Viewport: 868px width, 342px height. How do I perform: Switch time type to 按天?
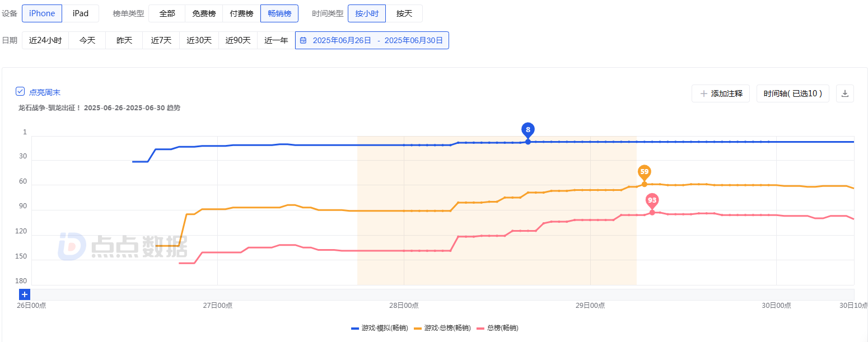tap(404, 13)
